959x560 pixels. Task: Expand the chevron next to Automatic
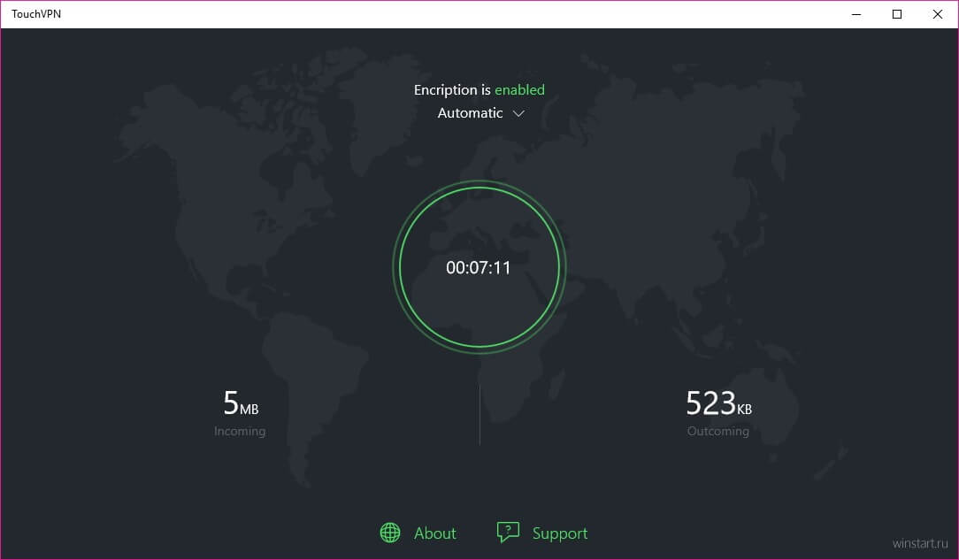pyautogui.click(x=519, y=113)
